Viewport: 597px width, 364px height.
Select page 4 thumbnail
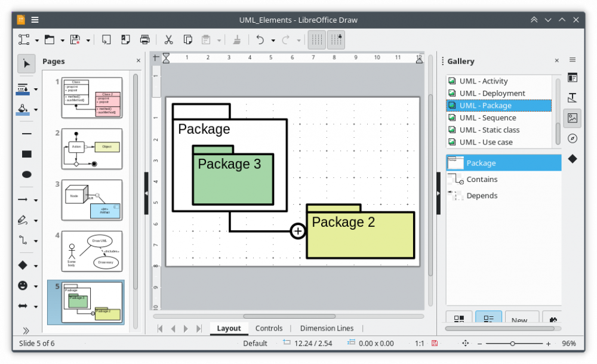click(92, 251)
